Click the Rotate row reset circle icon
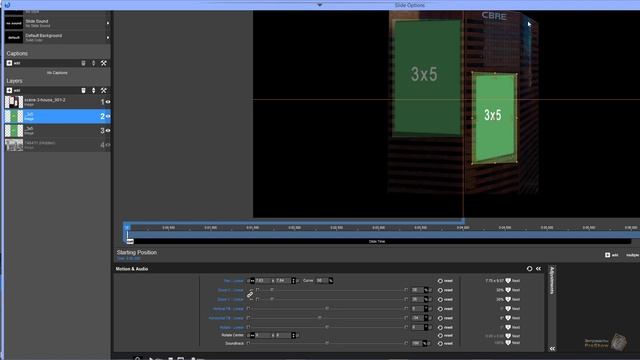 pyautogui.click(x=440, y=327)
